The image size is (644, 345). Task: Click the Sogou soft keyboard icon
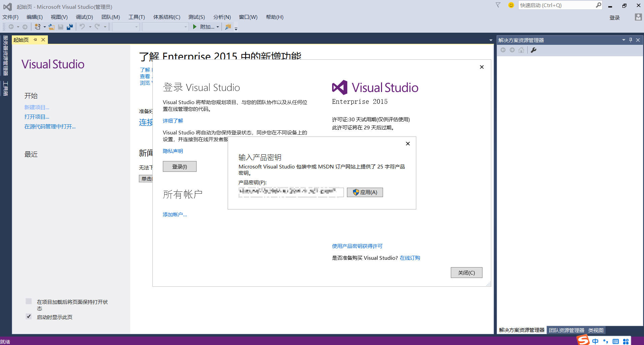tap(616, 341)
